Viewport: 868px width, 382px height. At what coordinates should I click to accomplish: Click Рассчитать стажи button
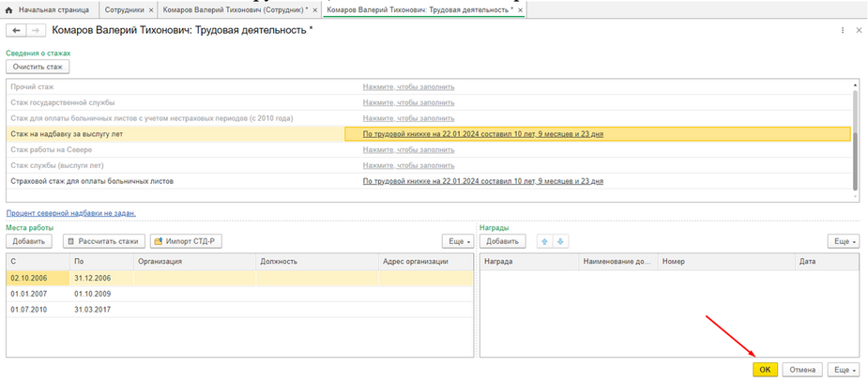tap(103, 241)
